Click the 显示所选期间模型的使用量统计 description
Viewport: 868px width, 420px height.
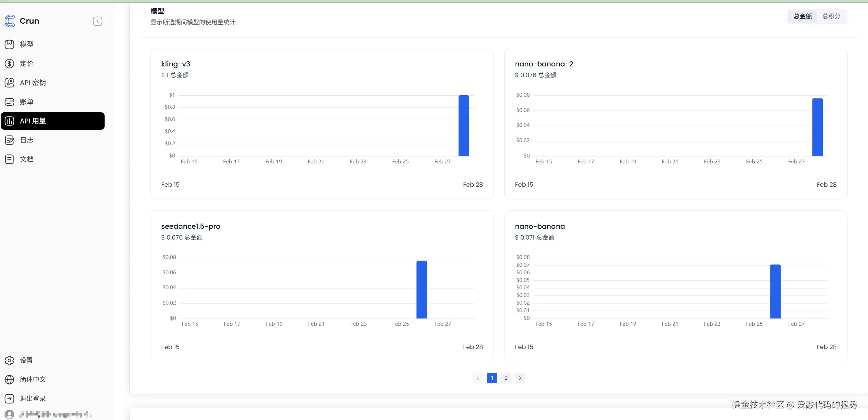tap(193, 22)
